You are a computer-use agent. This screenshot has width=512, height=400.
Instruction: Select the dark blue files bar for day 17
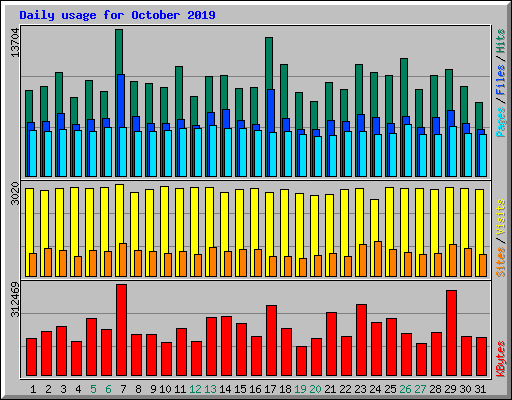pos(271,111)
